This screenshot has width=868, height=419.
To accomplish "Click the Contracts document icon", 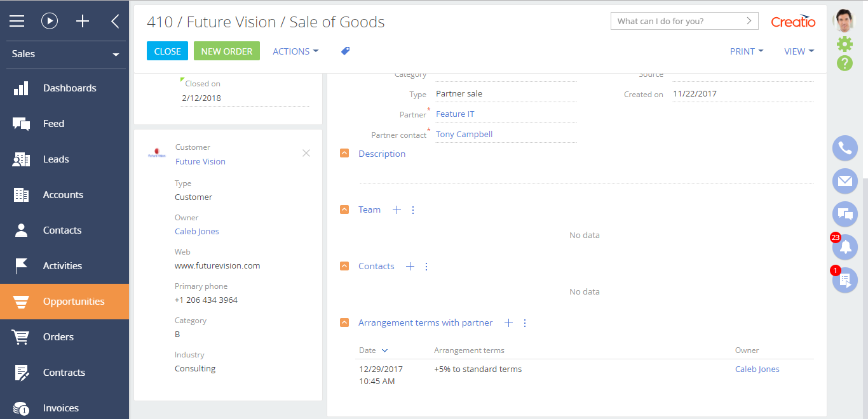I will coord(21,373).
